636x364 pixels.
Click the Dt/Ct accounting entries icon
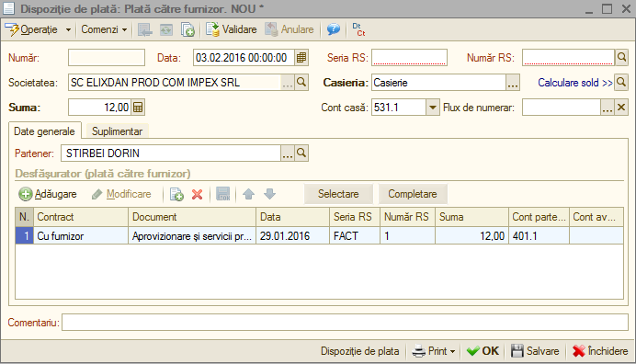click(358, 29)
